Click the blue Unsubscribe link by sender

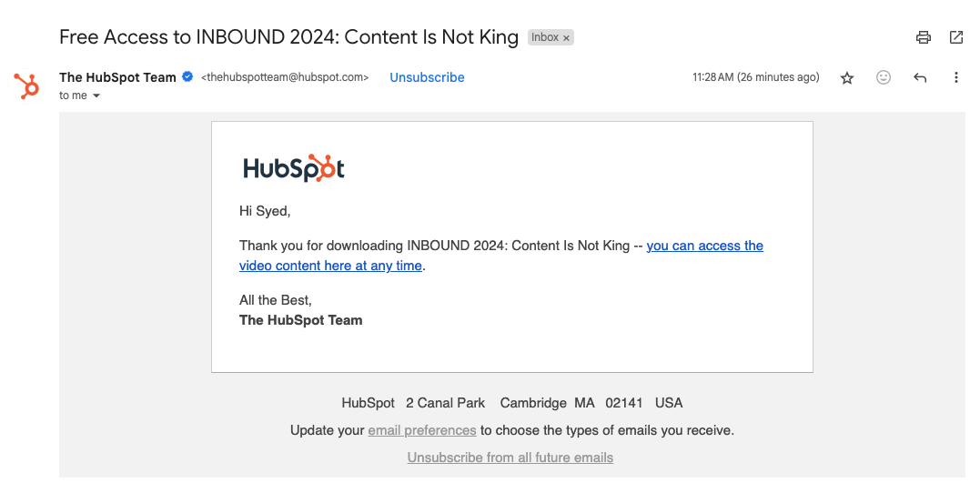click(x=427, y=77)
